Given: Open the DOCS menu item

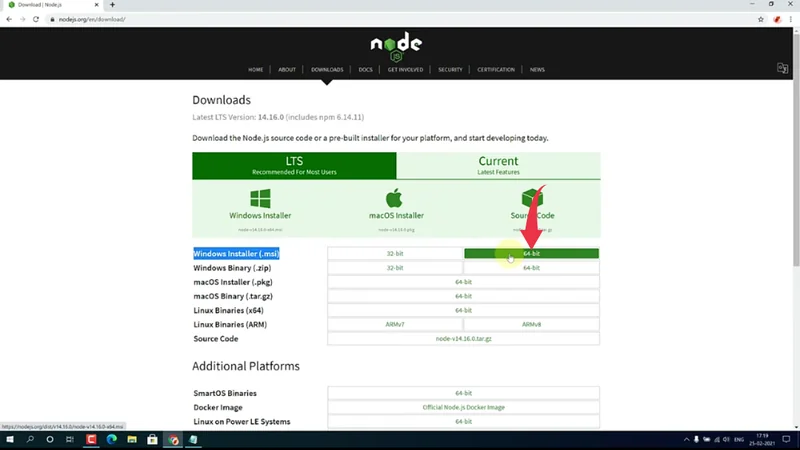Looking at the screenshot, I should 365,70.
